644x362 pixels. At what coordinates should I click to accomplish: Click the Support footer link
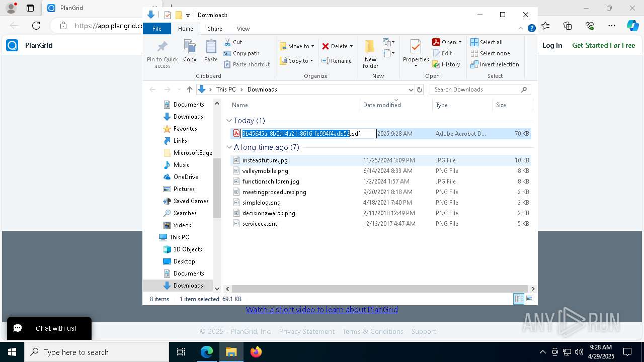point(424,331)
